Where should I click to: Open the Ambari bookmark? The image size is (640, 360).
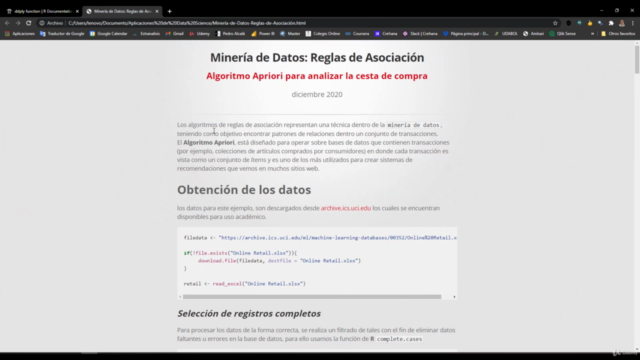tap(533, 34)
